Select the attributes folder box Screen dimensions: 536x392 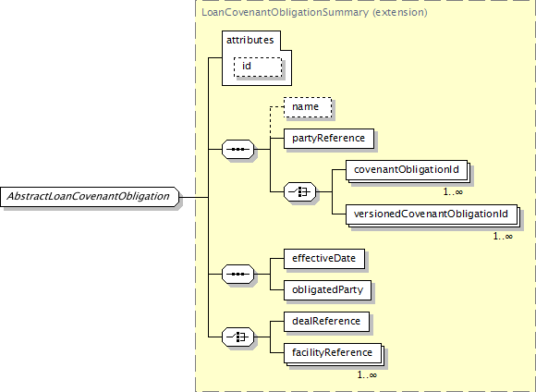[x=257, y=58]
